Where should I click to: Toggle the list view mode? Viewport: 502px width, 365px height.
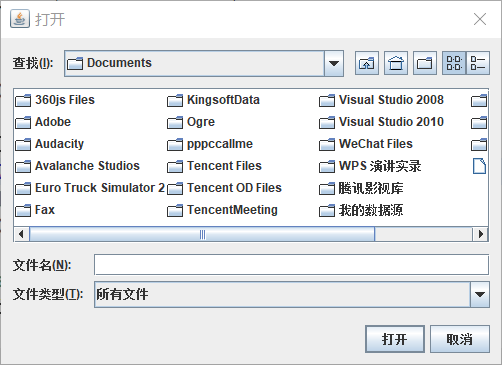coord(454,63)
